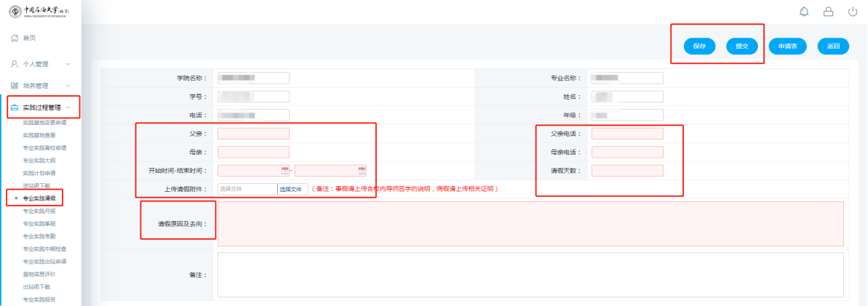This screenshot has width=868, height=306.
Task: Expand the 个人管理 chevron
Action: click(68, 64)
